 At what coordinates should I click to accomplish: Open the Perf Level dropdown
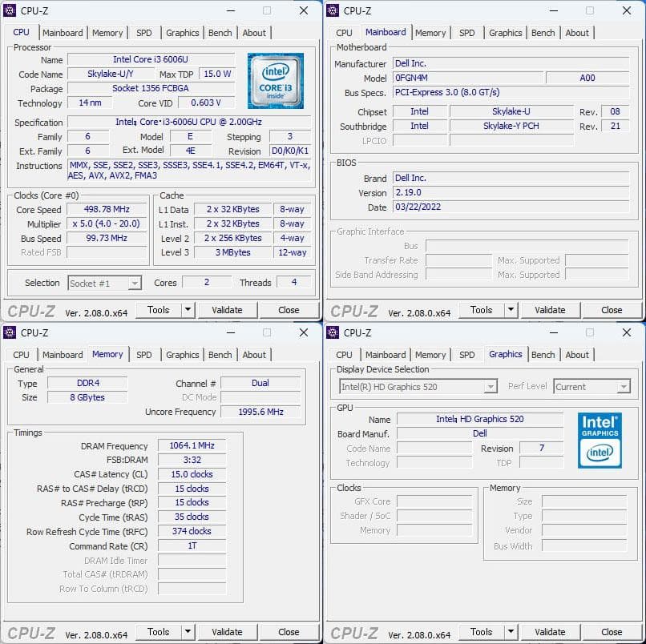pos(623,387)
